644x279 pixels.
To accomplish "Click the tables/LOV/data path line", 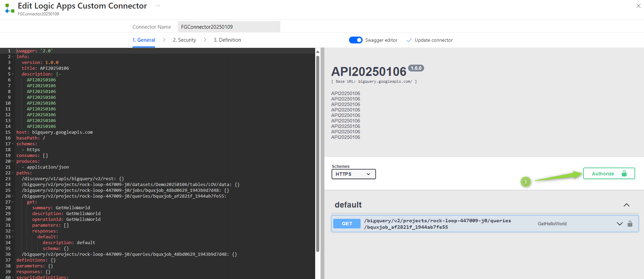I will coord(131,185).
